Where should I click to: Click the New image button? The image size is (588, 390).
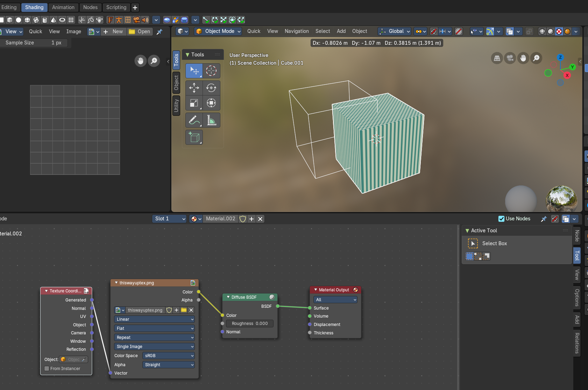coord(114,31)
